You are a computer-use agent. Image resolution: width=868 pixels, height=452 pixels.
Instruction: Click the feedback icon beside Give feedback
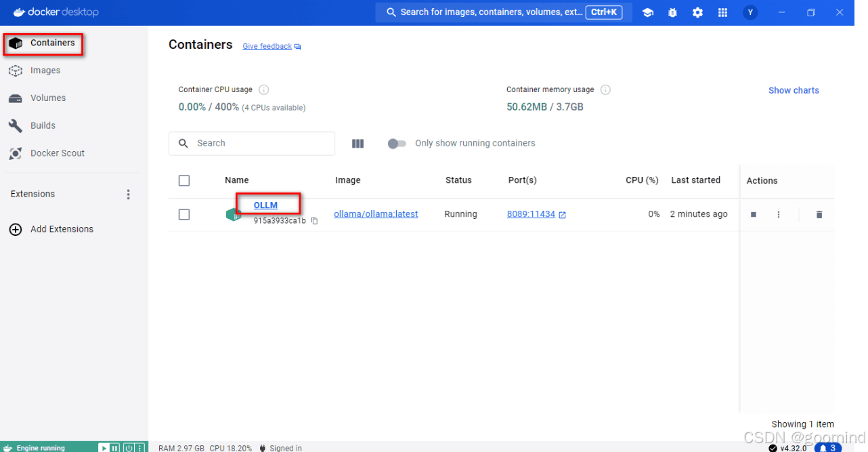coord(298,47)
